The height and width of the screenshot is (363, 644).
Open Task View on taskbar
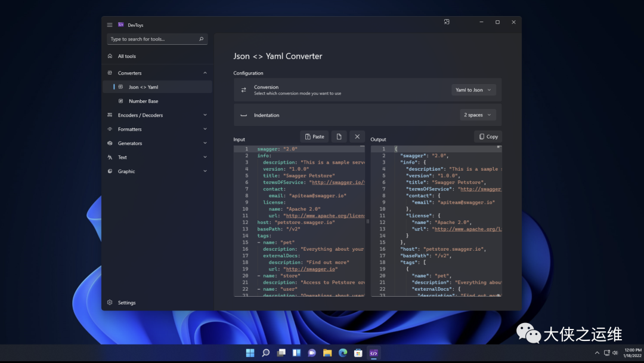pyautogui.click(x=281, y=353)
